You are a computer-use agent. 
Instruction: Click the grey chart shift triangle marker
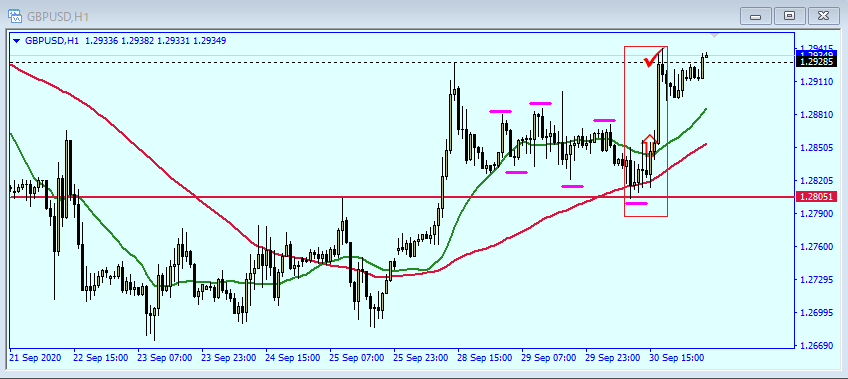[714, 35]
